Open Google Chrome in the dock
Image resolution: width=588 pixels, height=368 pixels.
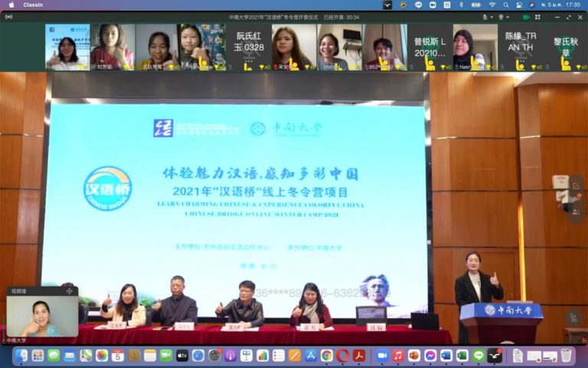point(327,355)
